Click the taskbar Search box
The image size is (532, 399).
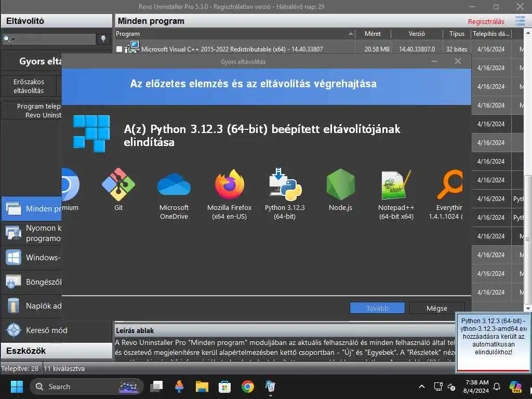click(86, 387)
